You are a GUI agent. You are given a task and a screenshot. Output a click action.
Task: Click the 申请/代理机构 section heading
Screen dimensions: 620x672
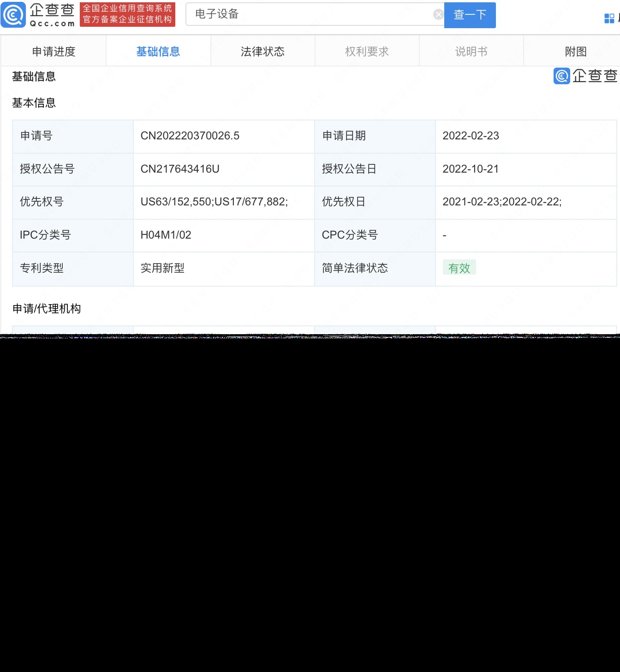pyautogui.click(x=47, y=309)
